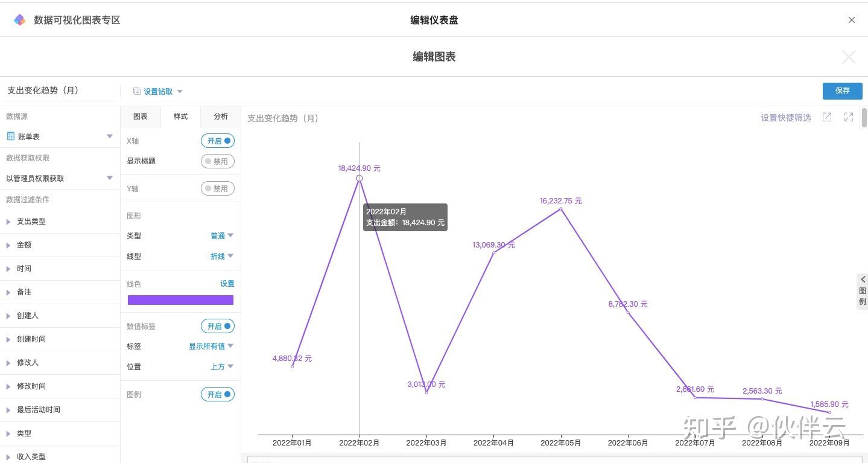Click the drill-down settings icon
This screenshot has height=463, width=868.
(x=137, y=92)
